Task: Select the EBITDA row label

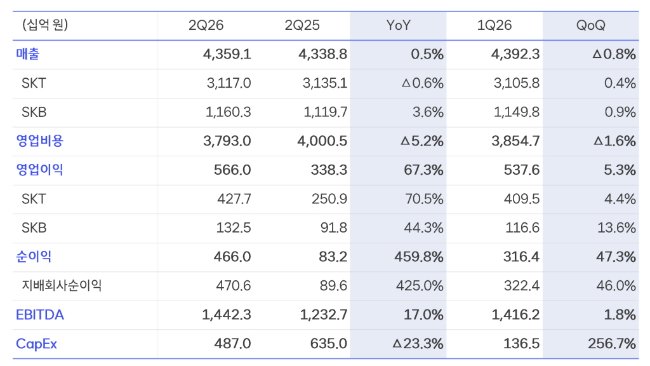Action: pyautogui.click(x=40, y=315)
